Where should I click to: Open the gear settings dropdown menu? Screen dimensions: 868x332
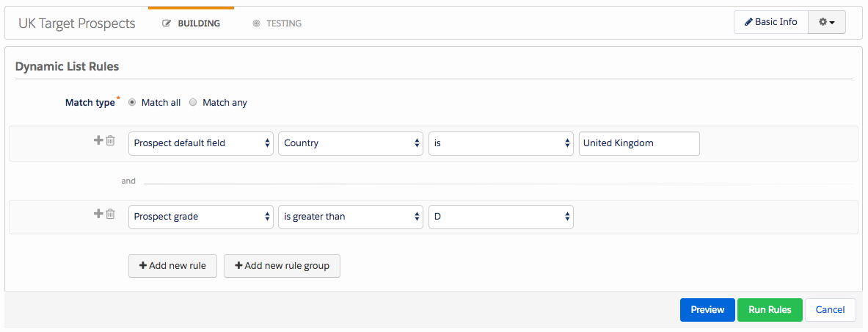tap(826, 22)
